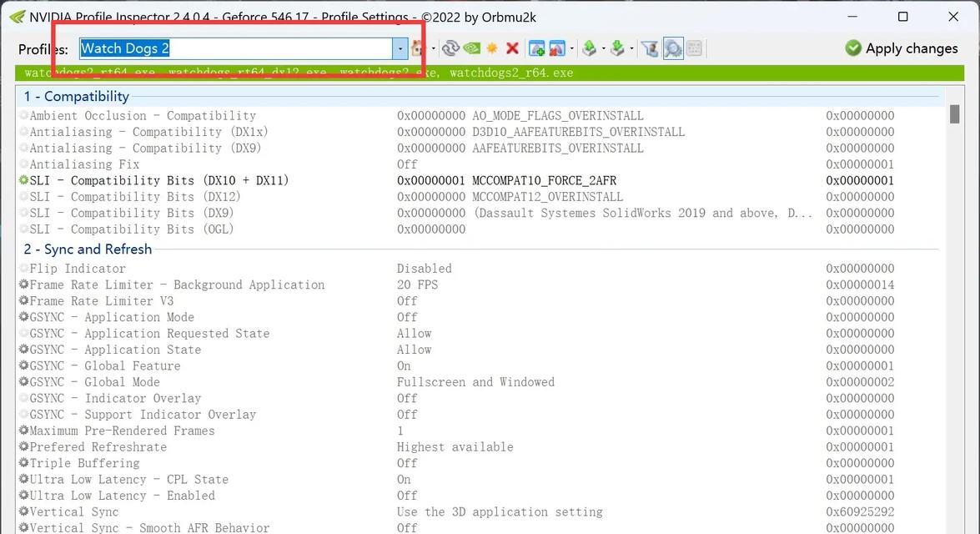Select the Prefered Refreshrate setting

pos(98,448)
